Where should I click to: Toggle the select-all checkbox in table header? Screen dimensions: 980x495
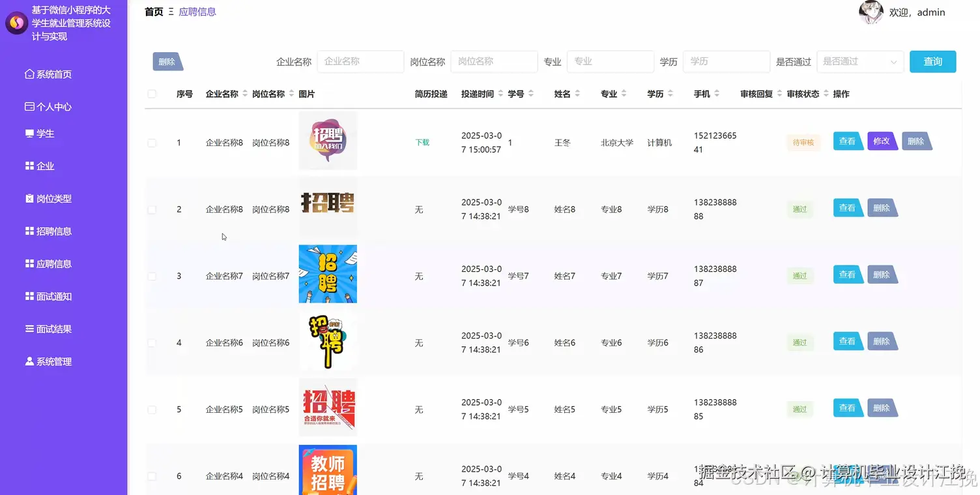pyautogui.click(x=152, y=93)
